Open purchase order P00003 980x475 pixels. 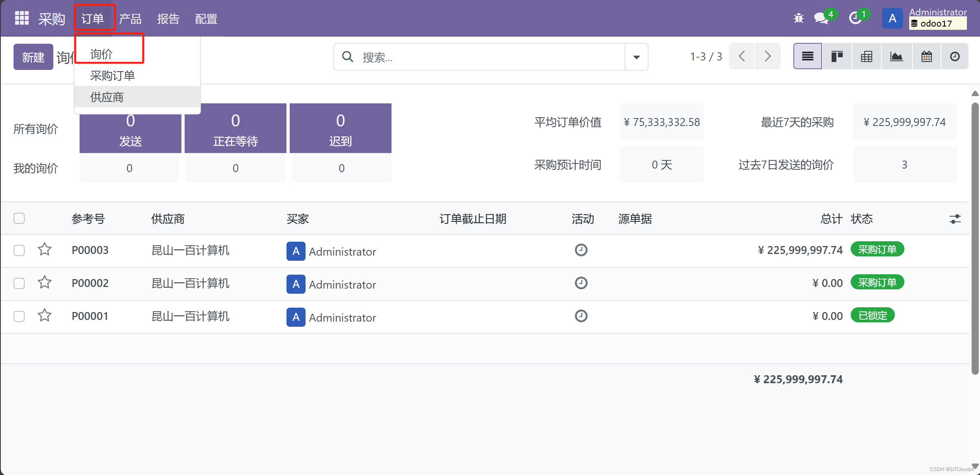[x=90, y=250]
